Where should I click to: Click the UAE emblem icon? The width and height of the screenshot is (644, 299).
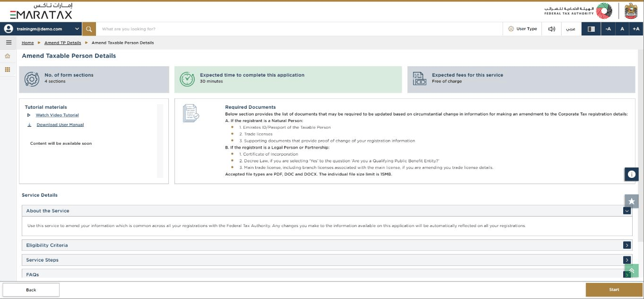pos(631,11)
